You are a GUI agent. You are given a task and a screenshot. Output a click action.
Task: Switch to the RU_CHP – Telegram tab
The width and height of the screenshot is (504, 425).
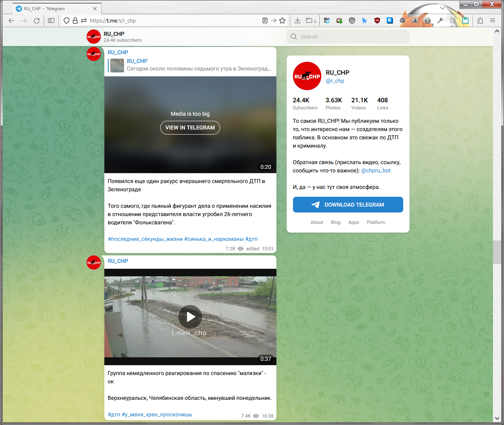coord(57,9)
